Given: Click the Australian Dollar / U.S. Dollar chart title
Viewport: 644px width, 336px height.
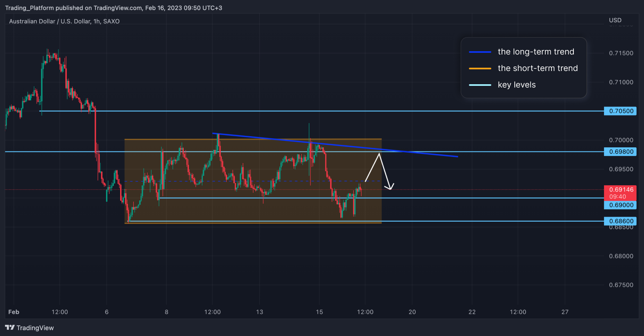Looking at the screenshot, I should click(x=64, y=21).
